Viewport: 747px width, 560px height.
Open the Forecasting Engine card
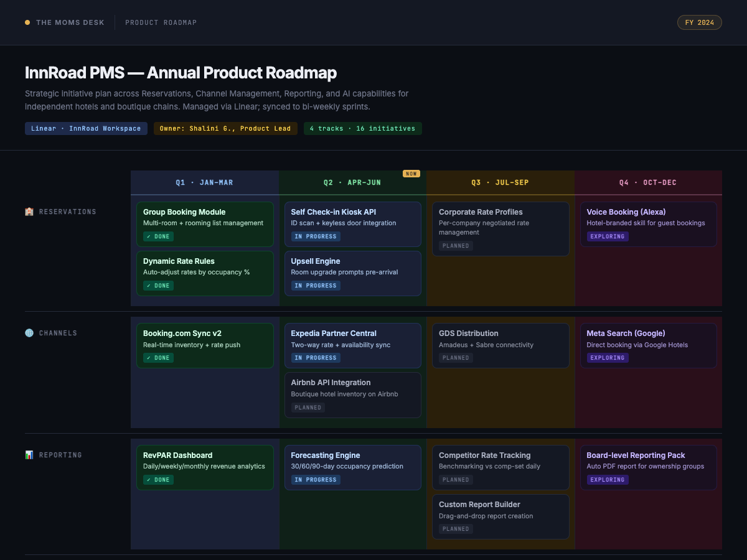(352, 467)
